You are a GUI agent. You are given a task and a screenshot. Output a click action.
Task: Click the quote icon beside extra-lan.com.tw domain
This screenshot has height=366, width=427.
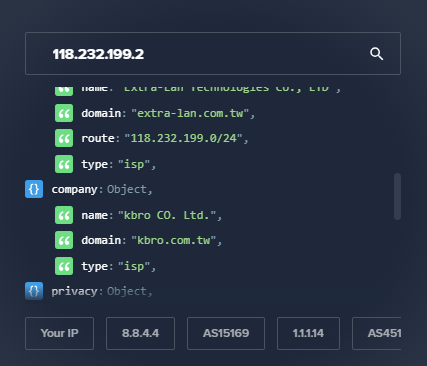click(x=64, y=113)
